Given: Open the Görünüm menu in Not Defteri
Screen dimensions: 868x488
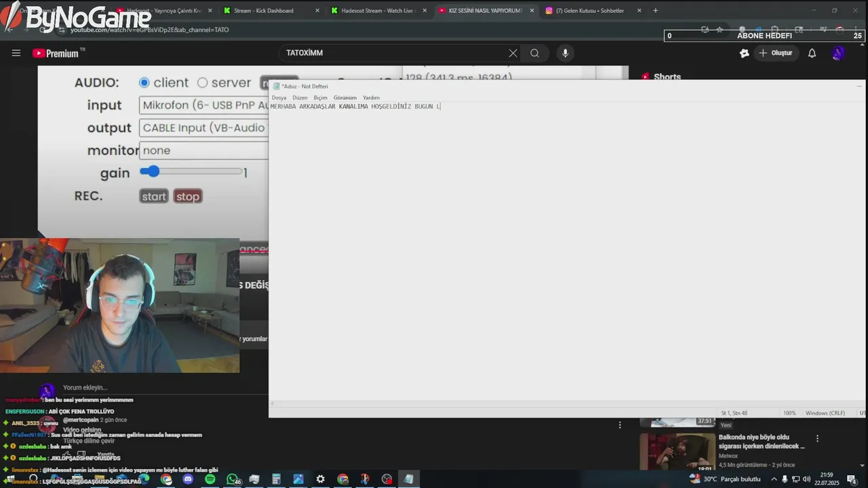Looking at the screenshot, I should [x=344, y=98].
